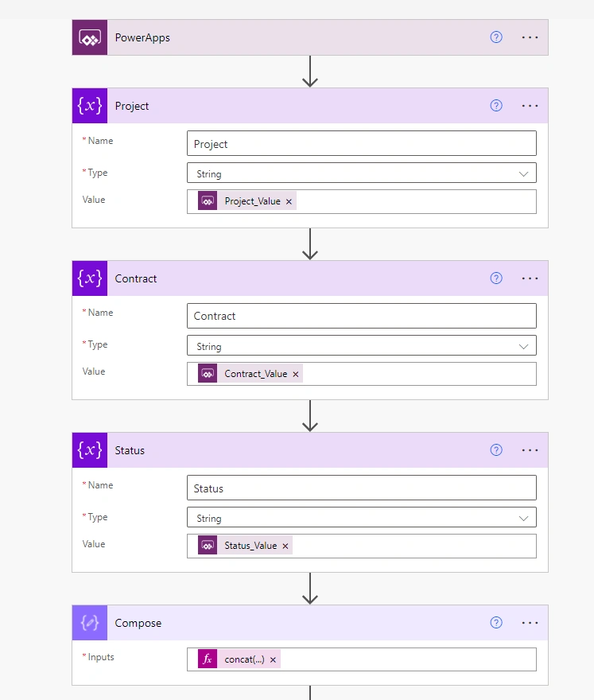Open help for the Status action
This screenshot has height=700, width=594.
tap(496, 450)
